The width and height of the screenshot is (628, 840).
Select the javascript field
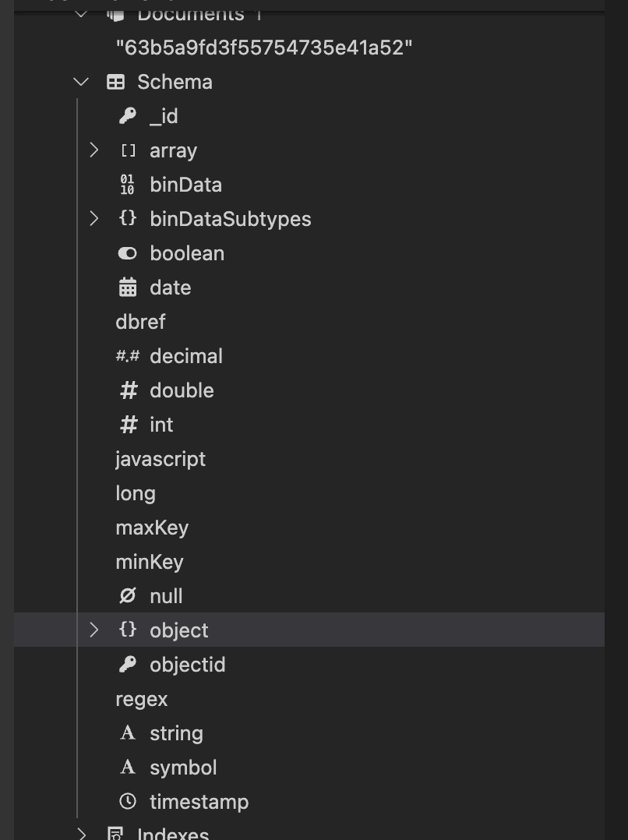click(161, 459)
